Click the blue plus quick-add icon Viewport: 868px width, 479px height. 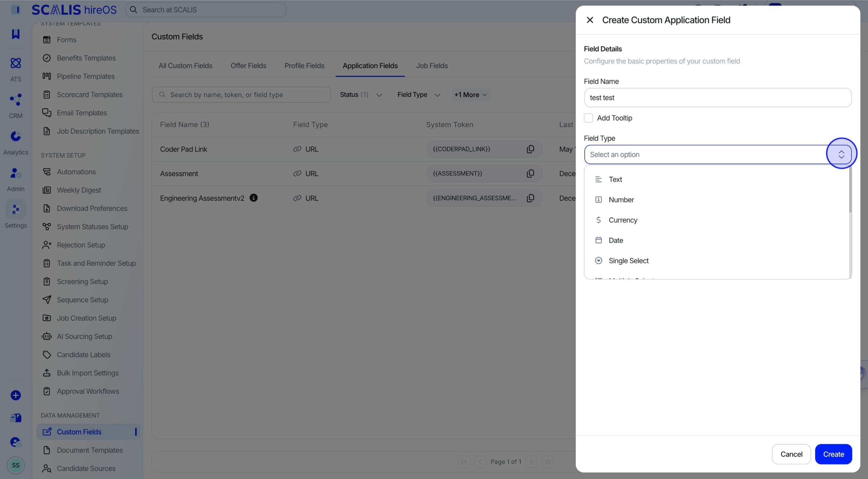pyautogui.click(x=16, y=395)
